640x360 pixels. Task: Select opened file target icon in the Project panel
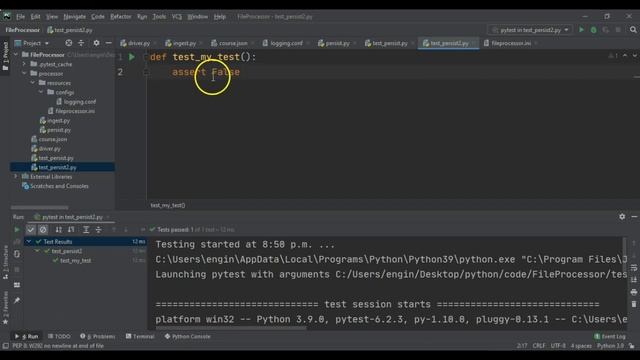coord(69,43)
